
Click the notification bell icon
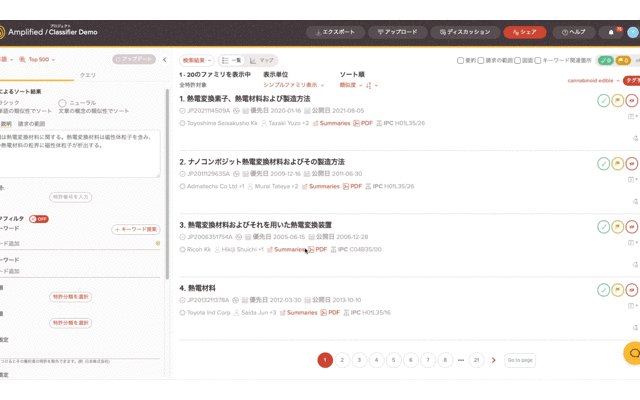[611, 32]
